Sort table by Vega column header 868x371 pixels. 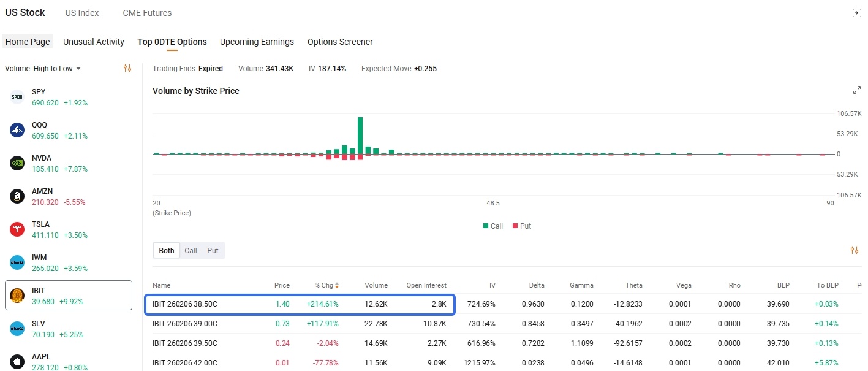684,285
